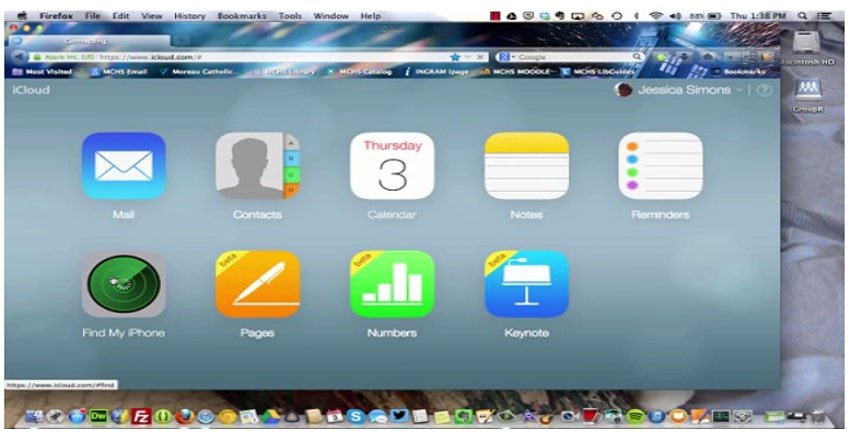Open the Notes app icon
Screen dimensions: 850x436
[x=526, y=166]
